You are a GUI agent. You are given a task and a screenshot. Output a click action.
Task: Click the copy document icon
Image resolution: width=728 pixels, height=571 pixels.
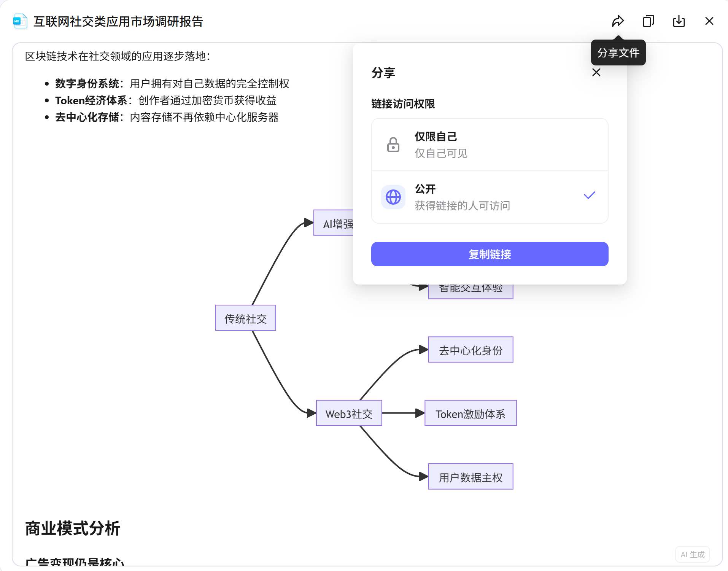pyautogui.click(x=648, y=21)
